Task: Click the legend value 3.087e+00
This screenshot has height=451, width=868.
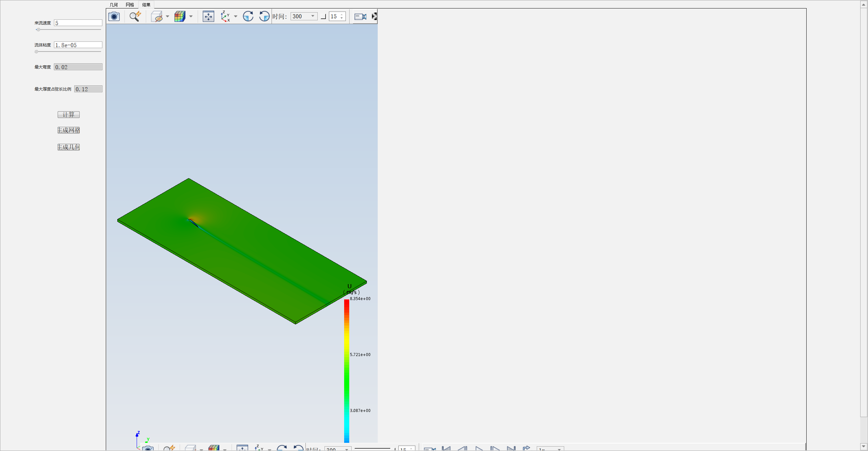Action: click(x=360, y=411)
